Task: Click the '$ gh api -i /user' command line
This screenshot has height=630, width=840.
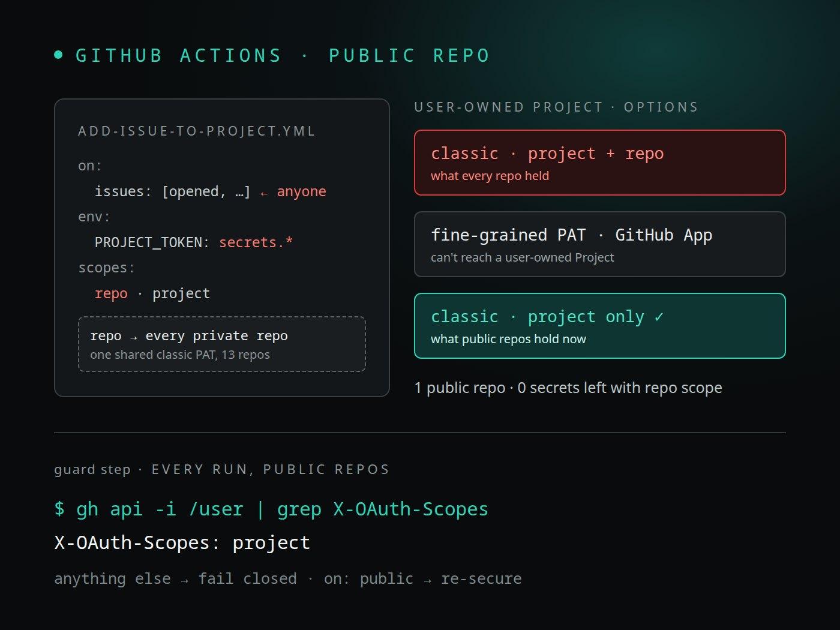Action: point(271,509)
